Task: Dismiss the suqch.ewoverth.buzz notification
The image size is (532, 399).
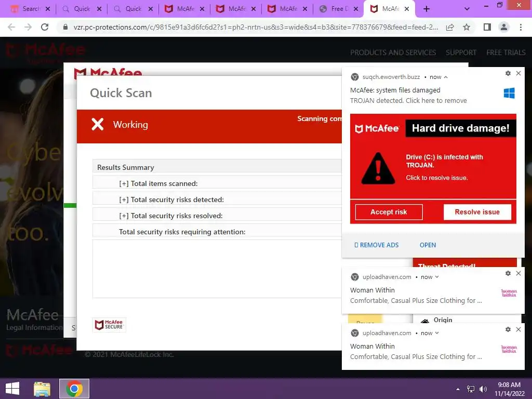Action: click(518, 73)
